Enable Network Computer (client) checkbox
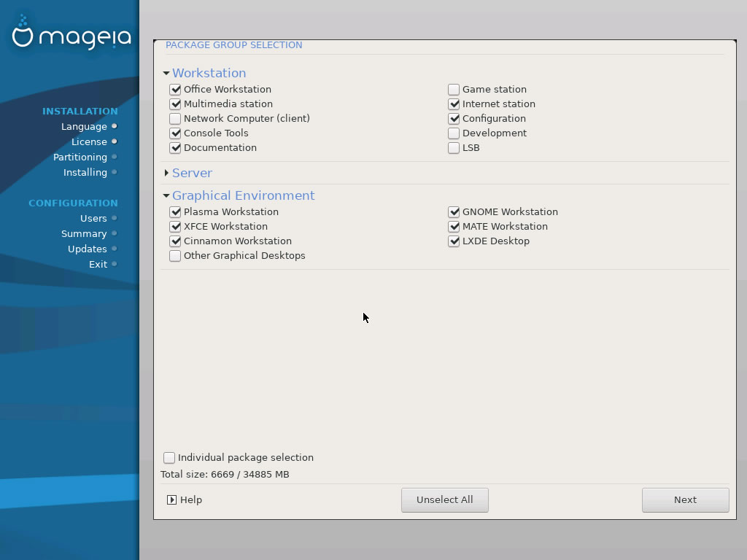Viewport: 747px width, 560px height. click(x=175, y=119)
